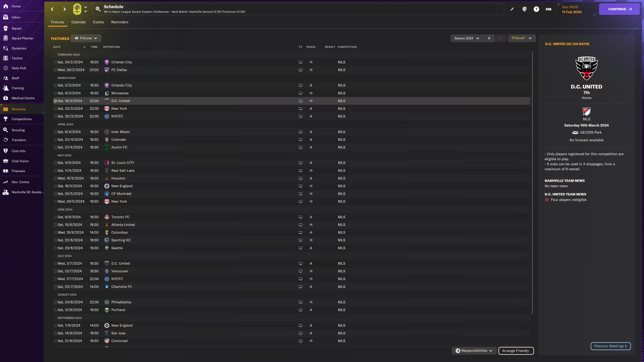Open the FM menu icon
The height and width of the screenshot is (362, 644).
pyautogui.click(x=549, y=9)
